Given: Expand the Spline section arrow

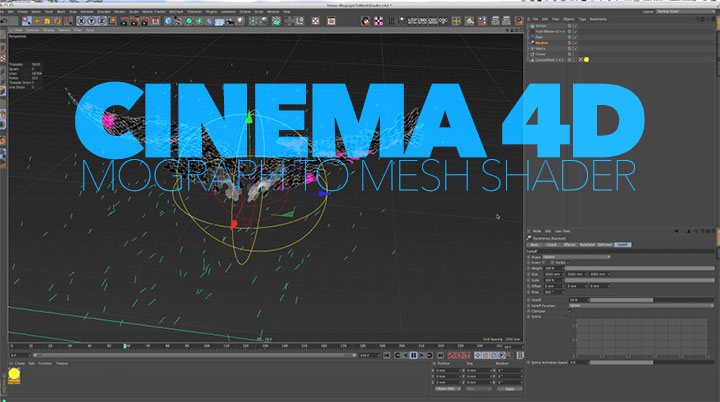Looking at the screenshot, I should [x=566, y=317].
